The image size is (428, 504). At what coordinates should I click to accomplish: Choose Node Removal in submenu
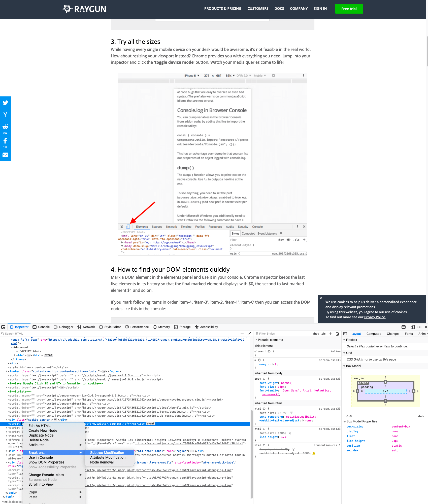point(109,462)
